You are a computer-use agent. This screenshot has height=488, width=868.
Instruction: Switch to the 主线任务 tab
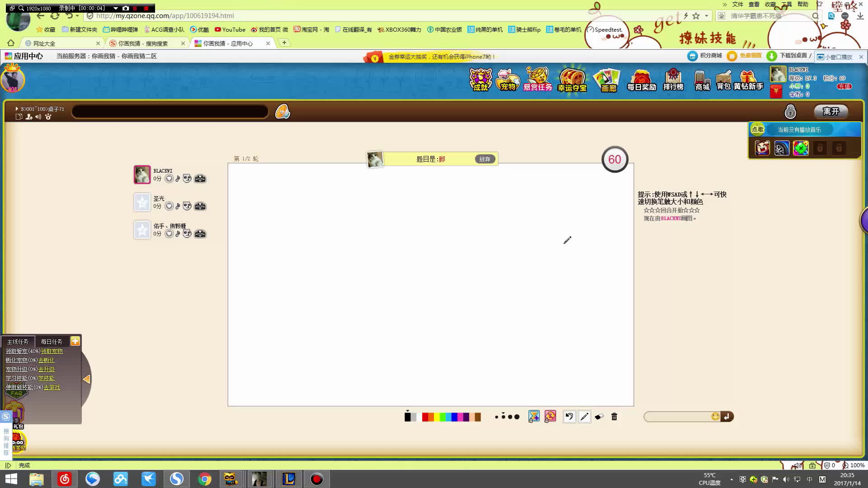click(x=18, y=342)
